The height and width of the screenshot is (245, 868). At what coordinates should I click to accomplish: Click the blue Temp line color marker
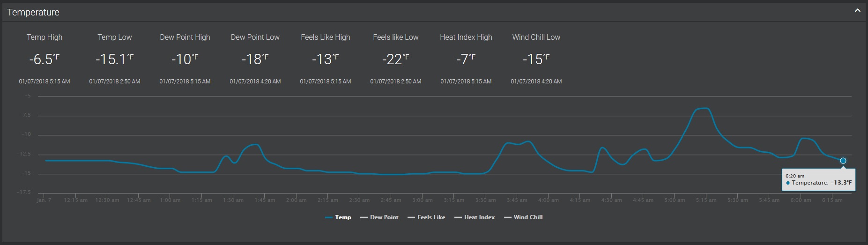329,217
